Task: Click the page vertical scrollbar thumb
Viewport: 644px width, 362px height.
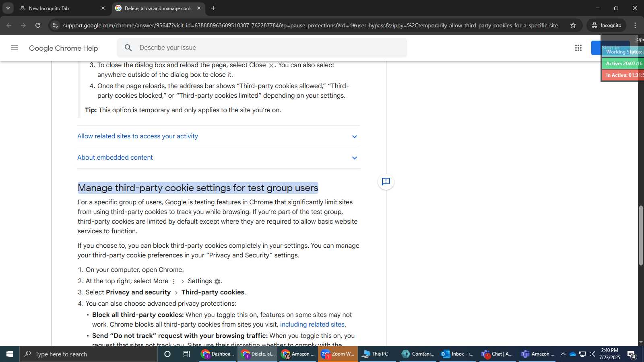Action: (641, 235)
